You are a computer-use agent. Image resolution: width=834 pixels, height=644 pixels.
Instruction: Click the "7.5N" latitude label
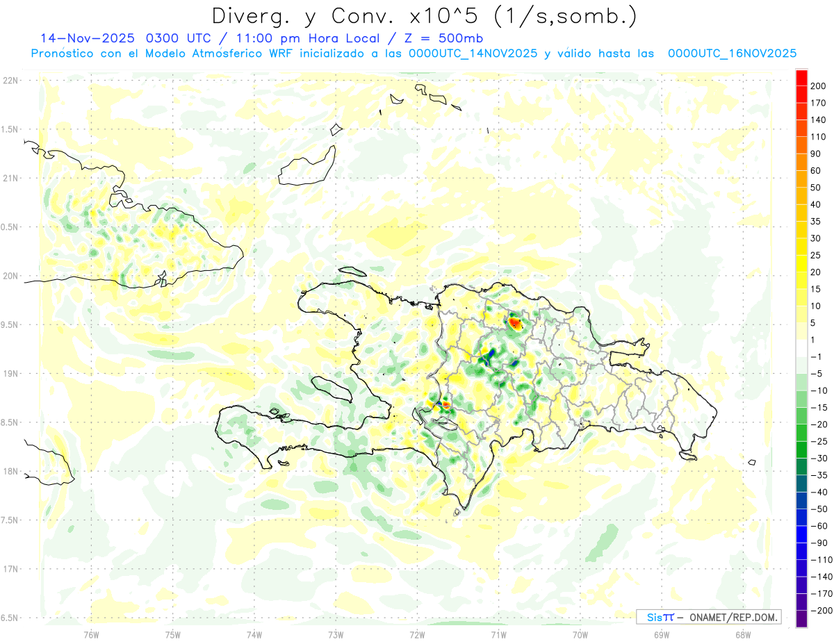point(9,520)
